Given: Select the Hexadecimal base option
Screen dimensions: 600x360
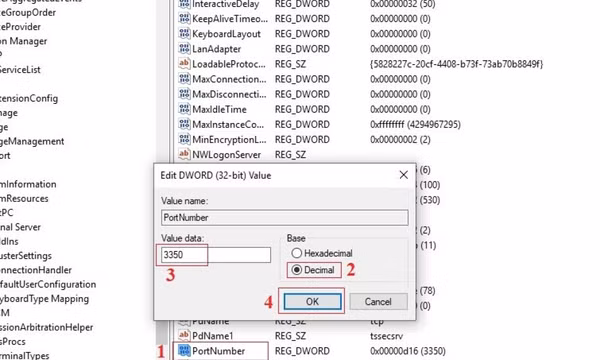Looking at the screenshot, I should (322, 253).
